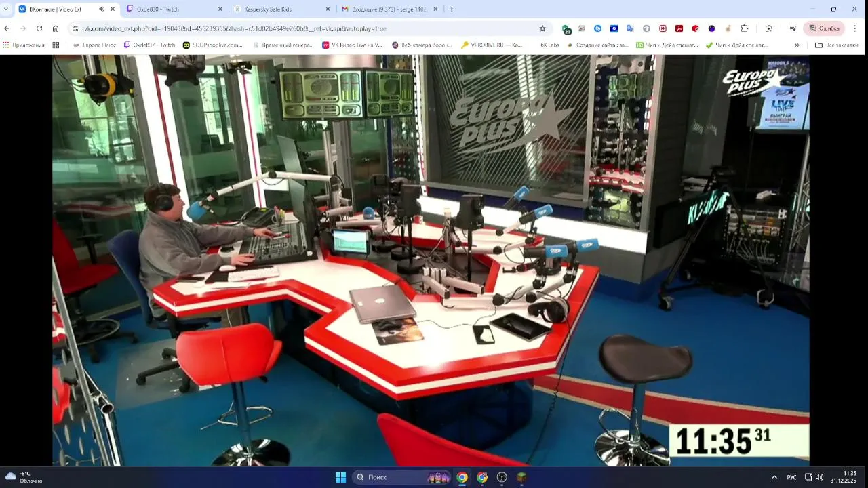Open the round clock-like taskbar app

pyautogui.click(x=502, y=477)
